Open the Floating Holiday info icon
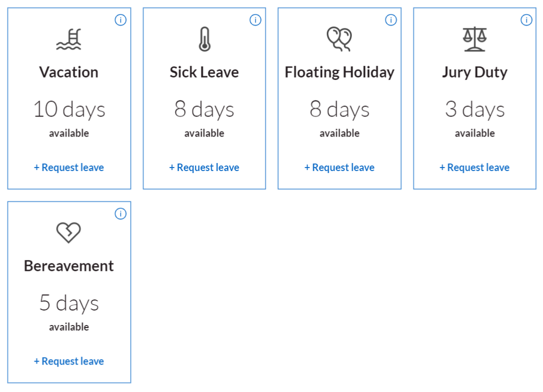 pyautogui.click(x=390, y=20)
